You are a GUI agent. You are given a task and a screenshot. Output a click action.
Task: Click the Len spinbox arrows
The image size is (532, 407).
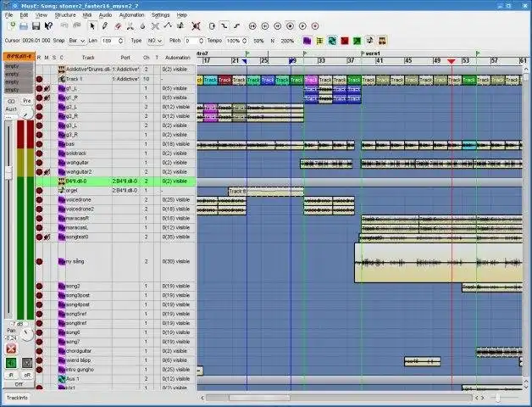pyautogui.click(x=121, y=41)
